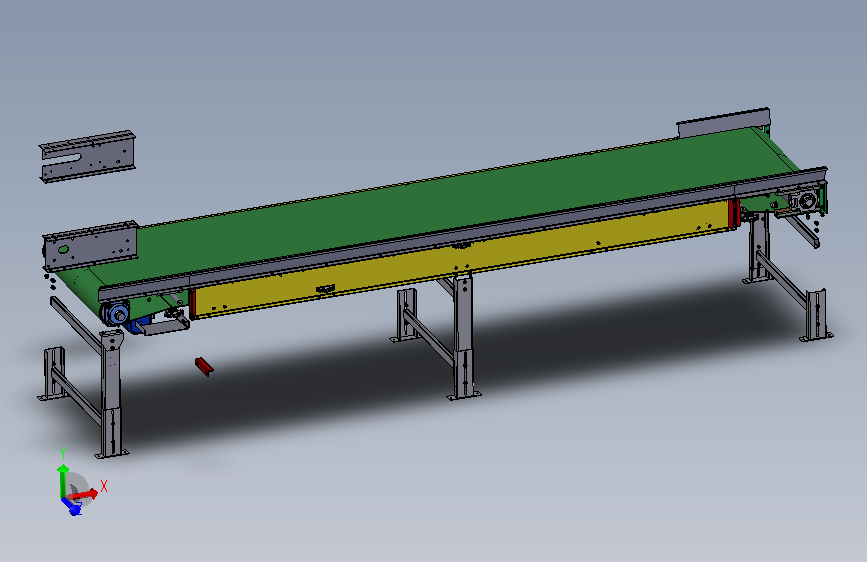Select the gray end plate behind the belt's right end
This screenshot has height=562, width=867.
click(x=723, y=123)
